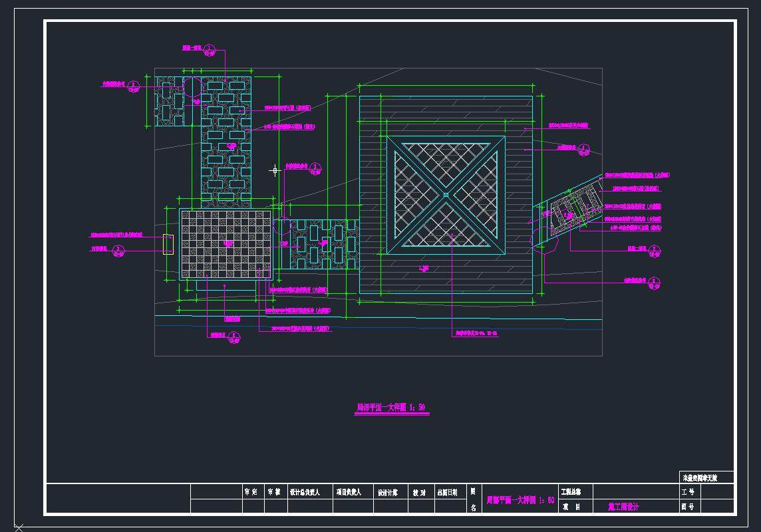Select the callout bubble below the checkerboard paving
This screenshot has height=532, width=761.
233,337
